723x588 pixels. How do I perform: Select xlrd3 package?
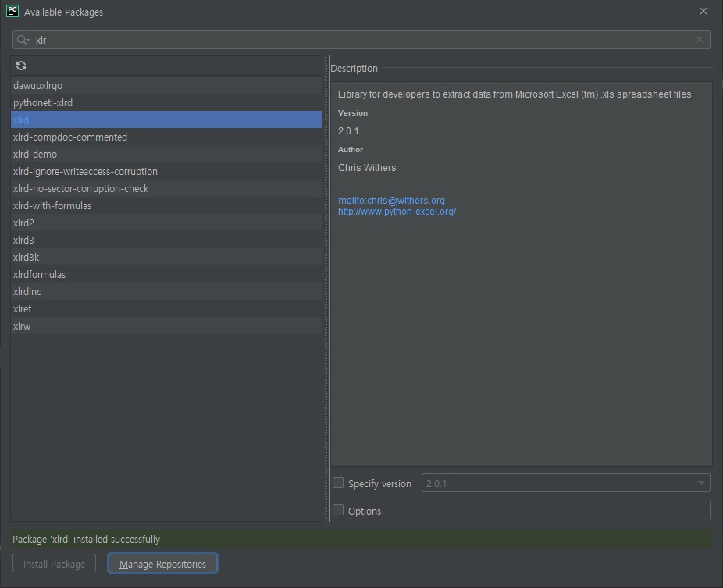click(x=166, y=240)
